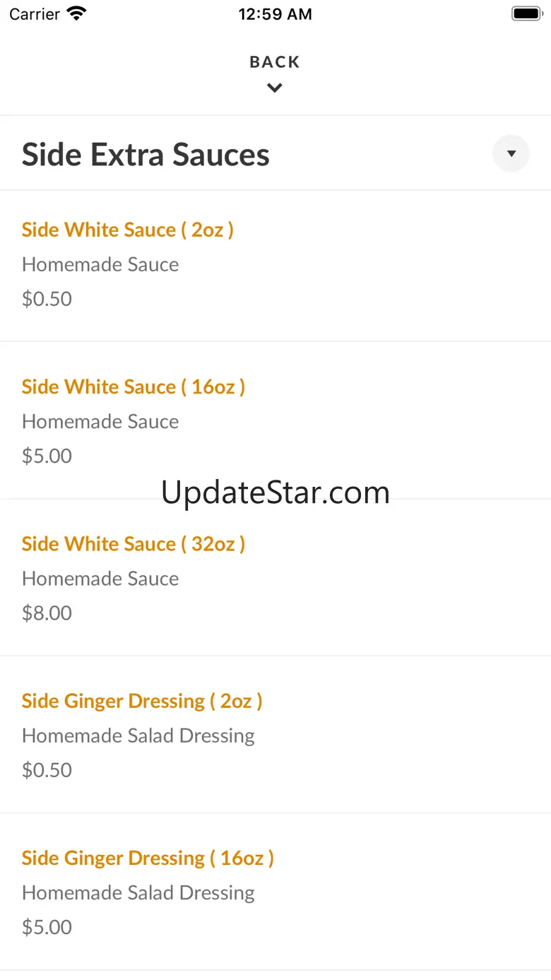The width and height of the screenshot is (551, 980).
Task: Tap the $0.50 price under White Sauce 2oz
Action: [x=47, y=299]
